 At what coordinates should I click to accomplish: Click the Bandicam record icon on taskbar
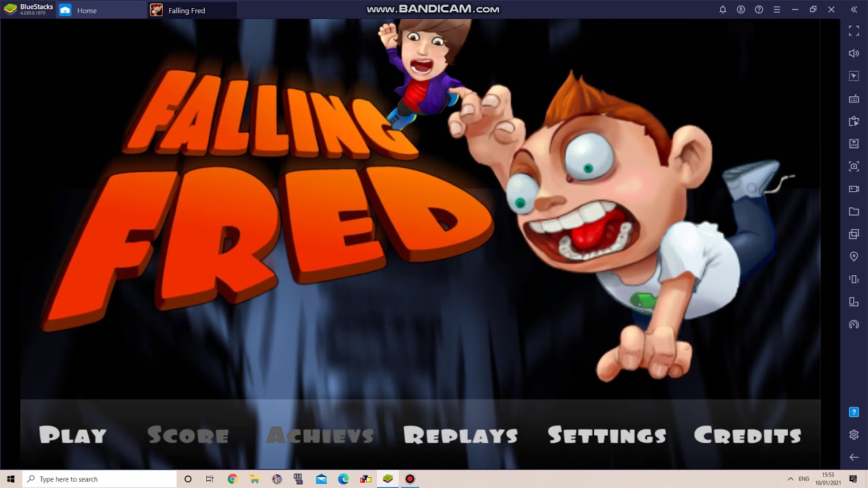(x=410, y=479)
